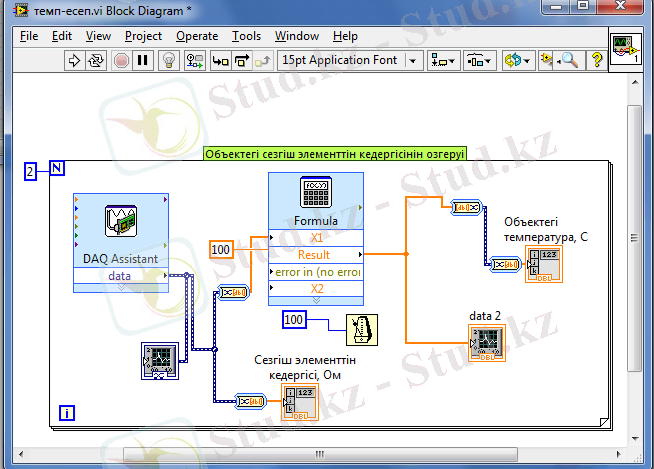Expand the DAQ Assistant bottom chevron
654x469 pixels.
click(x=120, y=287)
